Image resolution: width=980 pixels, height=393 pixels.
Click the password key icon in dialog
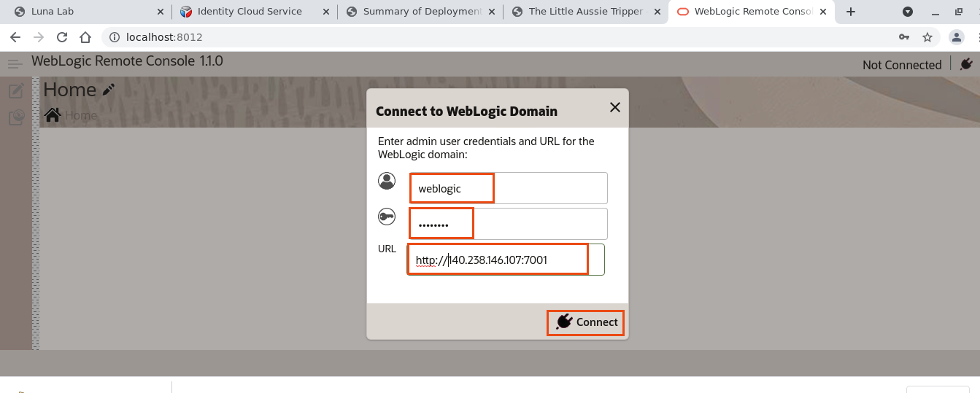[387, 217]
